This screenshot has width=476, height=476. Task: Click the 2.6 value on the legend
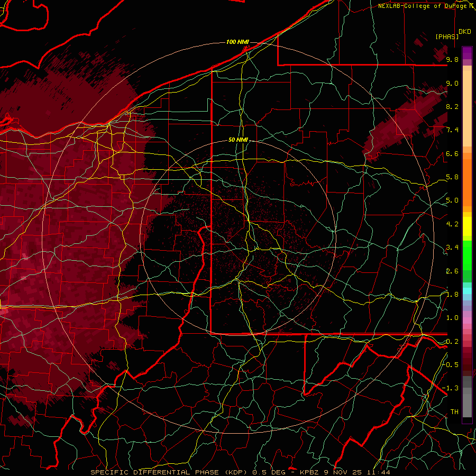click(x=452, y=271)
